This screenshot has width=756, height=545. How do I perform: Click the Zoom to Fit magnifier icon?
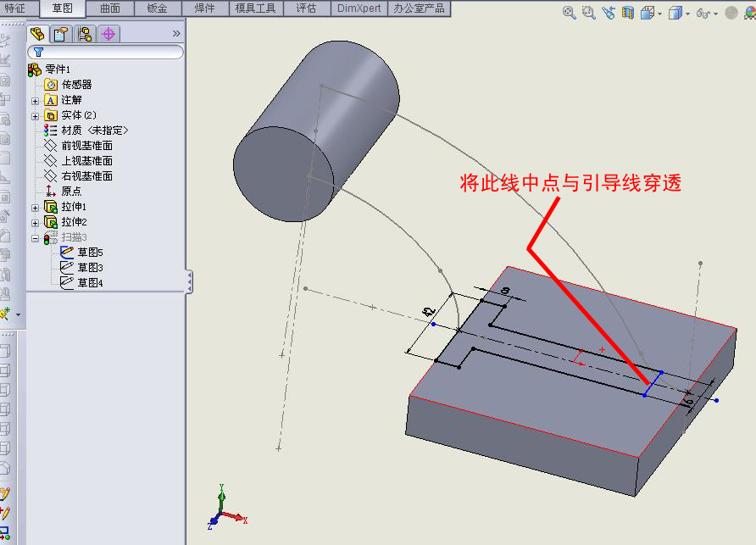pyautogui.click(x=570, y=13)
